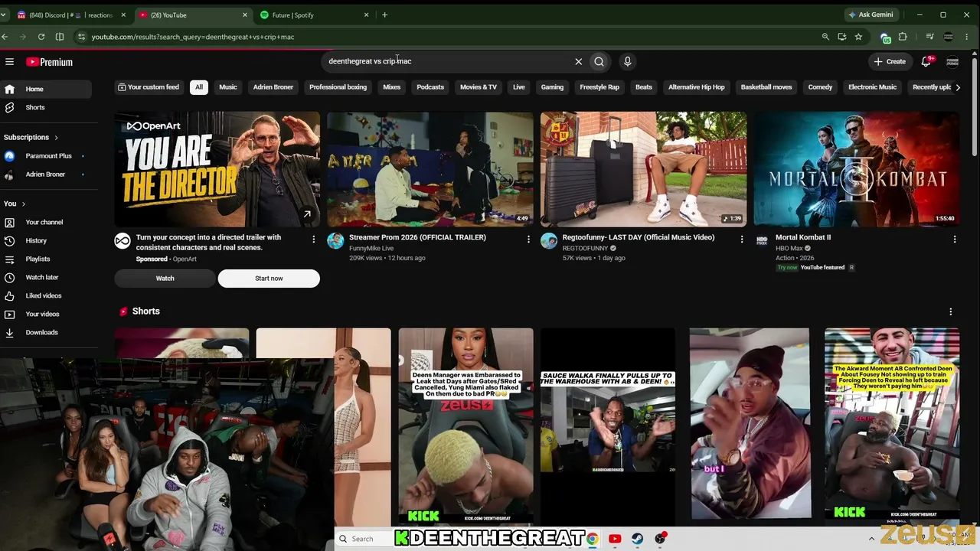Click the Watch button on the OpenArt ad
The height and width of the screenshot is (551, 980).
click(x=165, y=279)
